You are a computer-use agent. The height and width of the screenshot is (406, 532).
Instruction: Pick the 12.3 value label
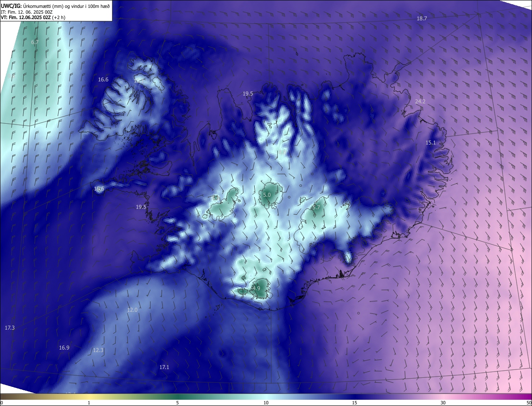tap(98, 350)
